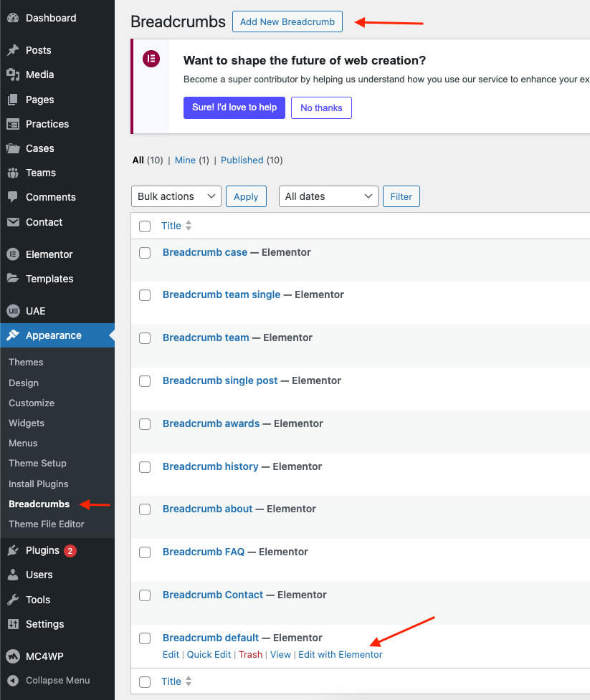
Task: Click the Plugins plug icon
Action: [x=13, y=550]
